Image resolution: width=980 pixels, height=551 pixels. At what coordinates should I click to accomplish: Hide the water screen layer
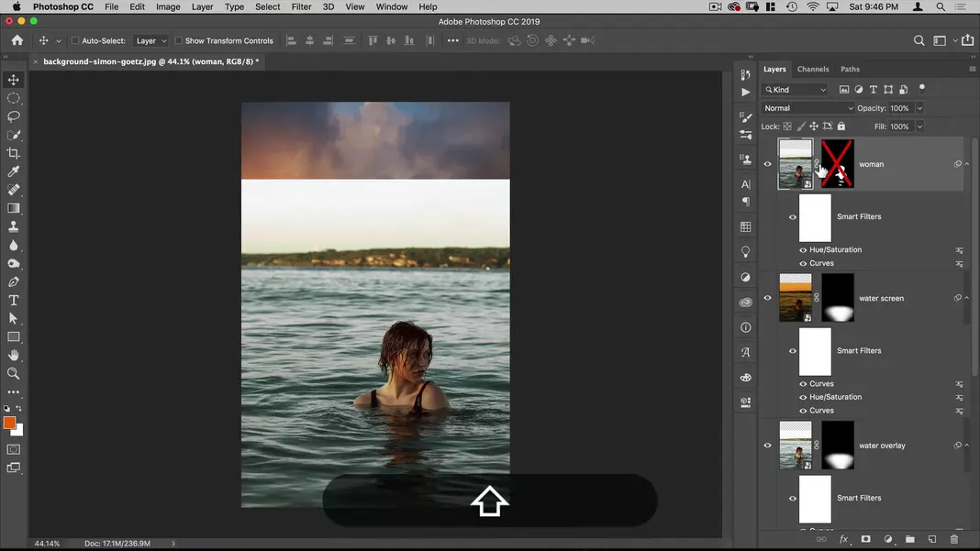pos(767,298)
